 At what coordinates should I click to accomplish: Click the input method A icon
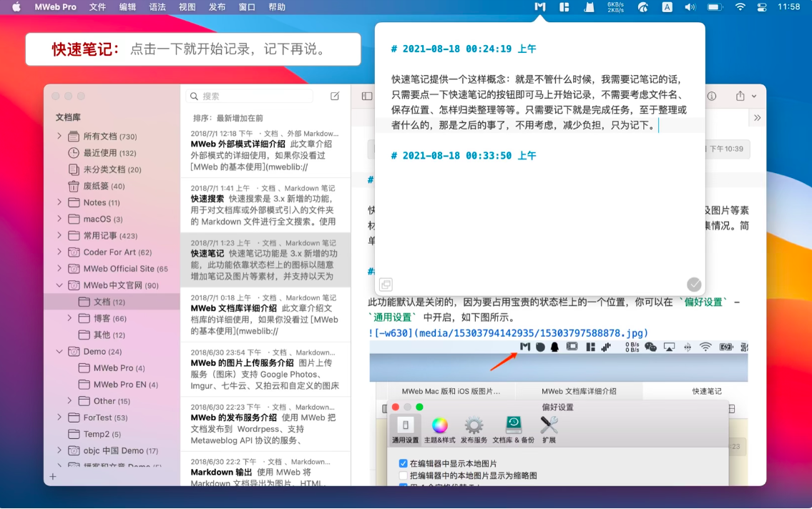pos(667,6)
